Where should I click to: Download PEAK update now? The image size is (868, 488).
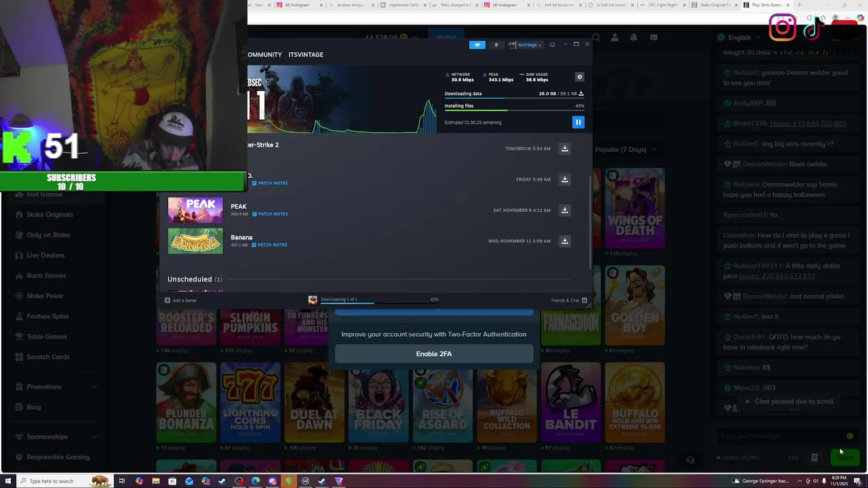[564, 210]
